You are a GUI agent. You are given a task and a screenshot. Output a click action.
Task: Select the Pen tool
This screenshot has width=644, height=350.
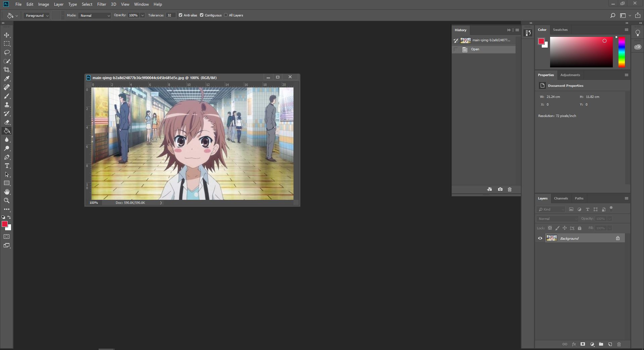click(x=7, y=157)
